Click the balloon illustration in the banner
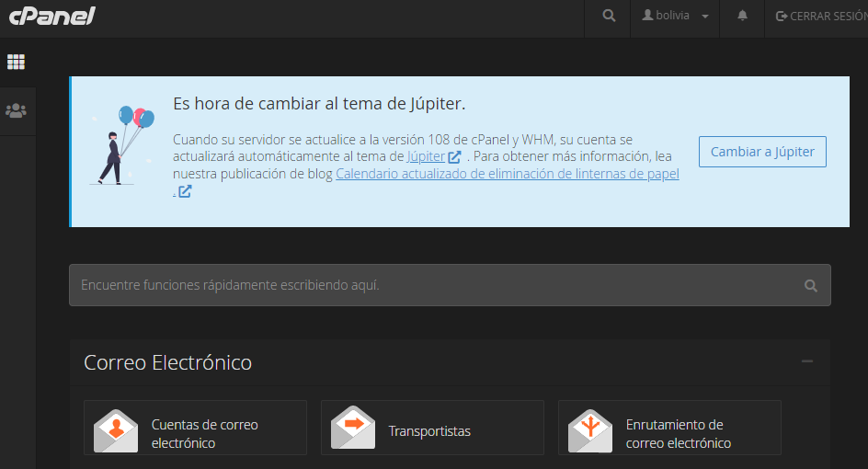The height and width of the screenshot is (469, 868). point(122,145)
